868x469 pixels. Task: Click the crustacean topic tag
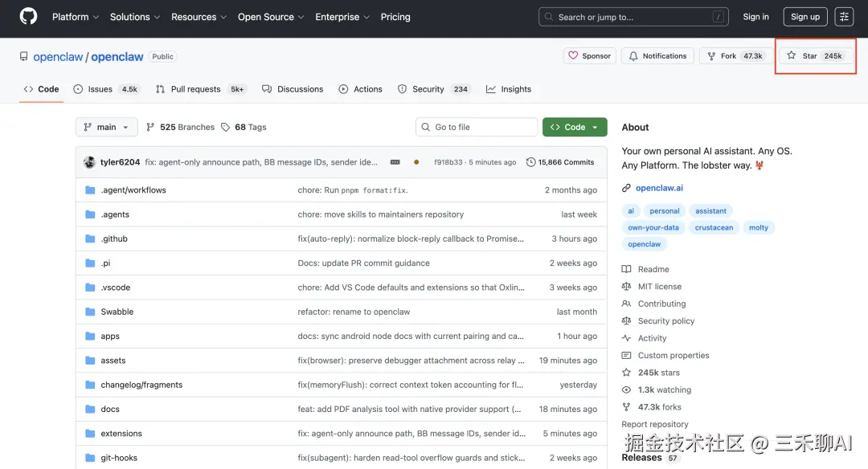coord(714,227)
